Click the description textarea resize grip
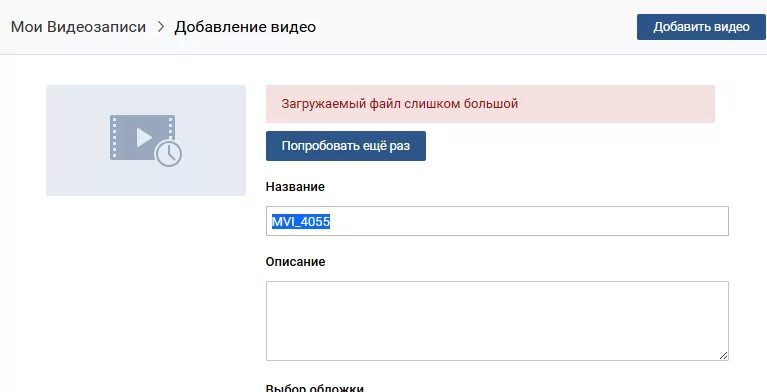This screenshot has height=392, width=767. [x=723, y=355]
